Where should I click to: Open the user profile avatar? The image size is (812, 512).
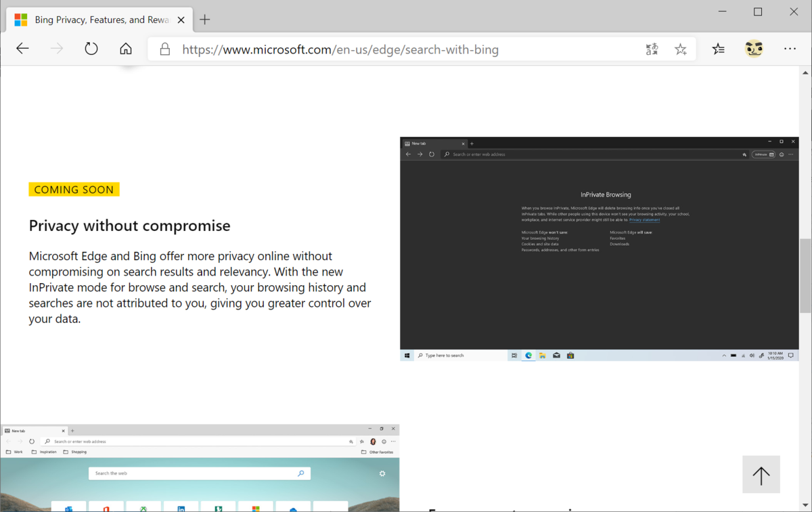pos(754,49)
